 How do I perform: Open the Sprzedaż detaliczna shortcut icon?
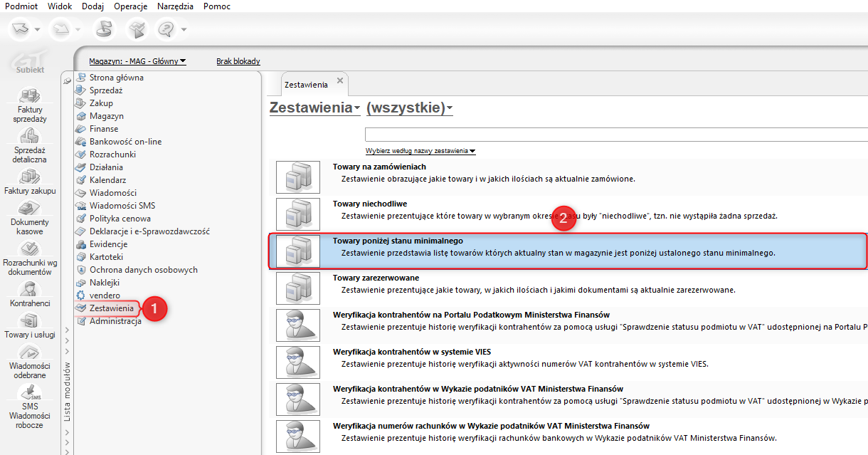point(30,135)
